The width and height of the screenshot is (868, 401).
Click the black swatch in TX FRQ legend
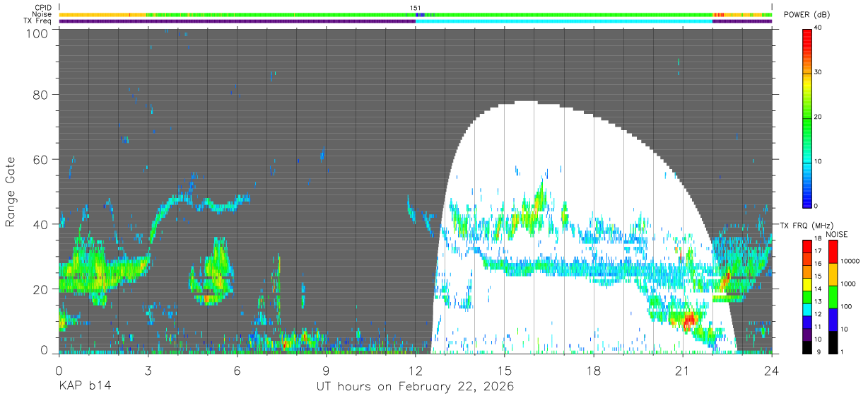(x=807, y=347)
